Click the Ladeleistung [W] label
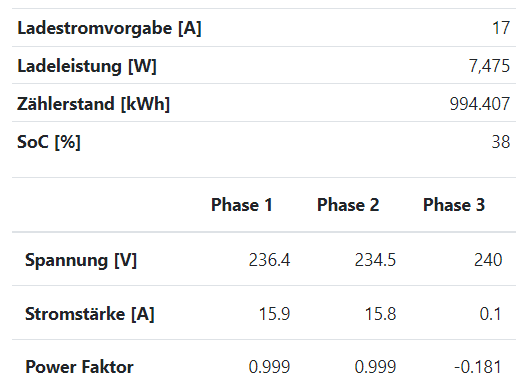 [87, 66]
